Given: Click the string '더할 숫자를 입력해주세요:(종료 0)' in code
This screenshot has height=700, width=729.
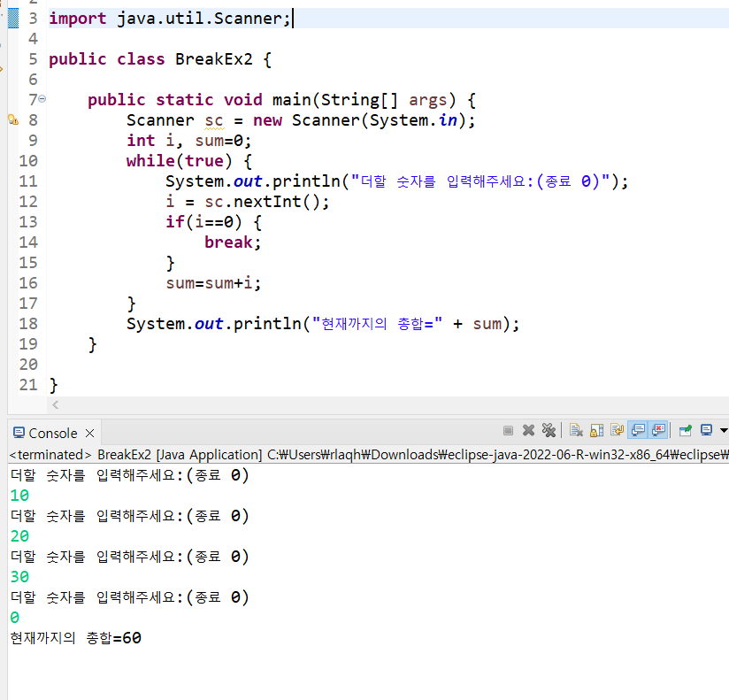Looking at the screenshot, I should pos(480,181).
